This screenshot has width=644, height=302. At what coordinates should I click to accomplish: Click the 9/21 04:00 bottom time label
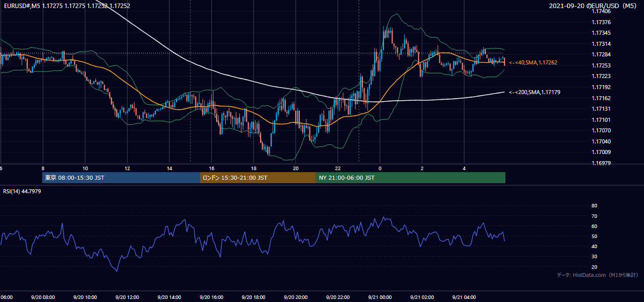pyautogui.click(x=464, y=297)
